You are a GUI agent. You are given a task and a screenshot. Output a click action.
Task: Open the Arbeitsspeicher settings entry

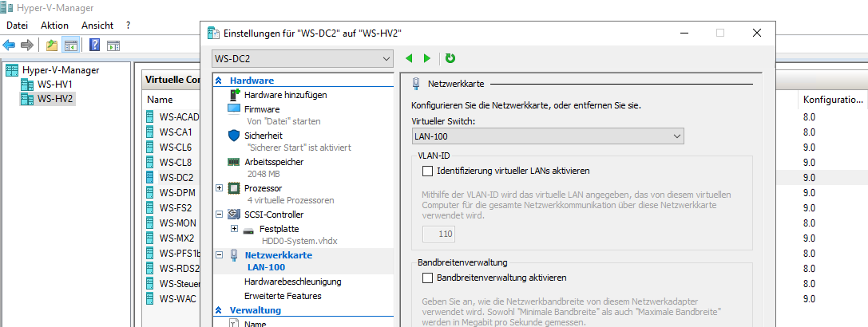pos(273,162)
